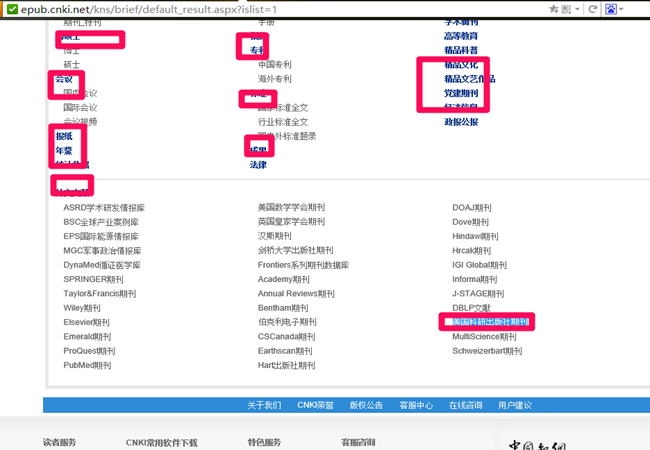The width and height of the screenshot is (650, 450).
Task: Open PubMed期刊 link
Action: click(x=87, y=365)
